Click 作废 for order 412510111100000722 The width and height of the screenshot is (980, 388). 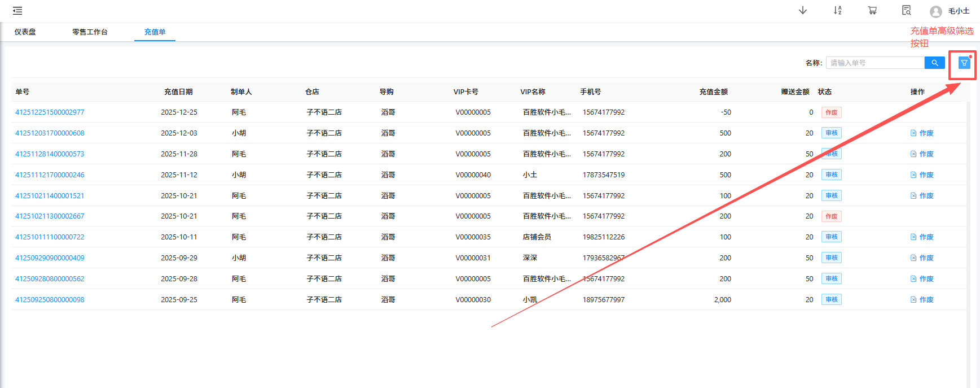(922, 237)
